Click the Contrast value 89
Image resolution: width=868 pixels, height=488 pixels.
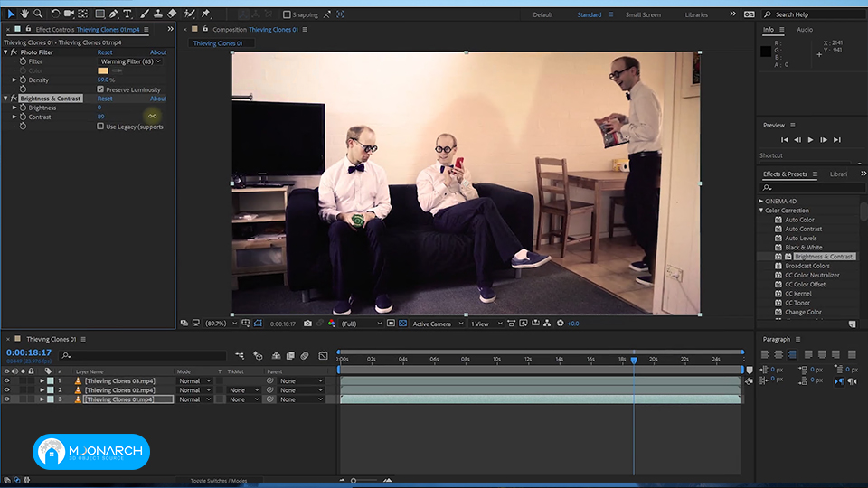pos(100,117)
